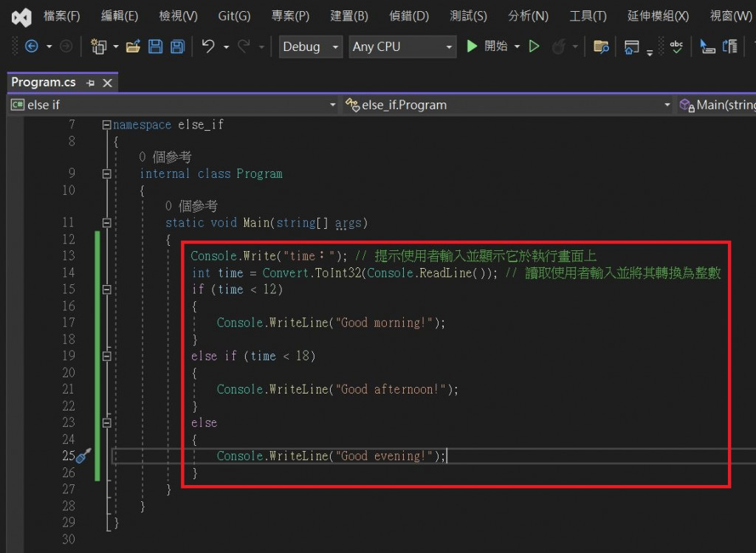
Task: Click the 0 個參考 CodeLens above class Program
Action: [165, 157]
